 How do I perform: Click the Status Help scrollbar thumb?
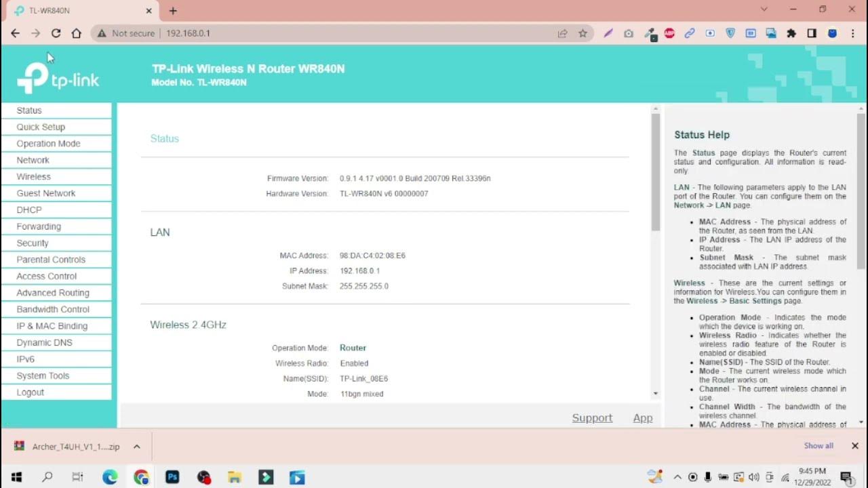tap(861, 191)
